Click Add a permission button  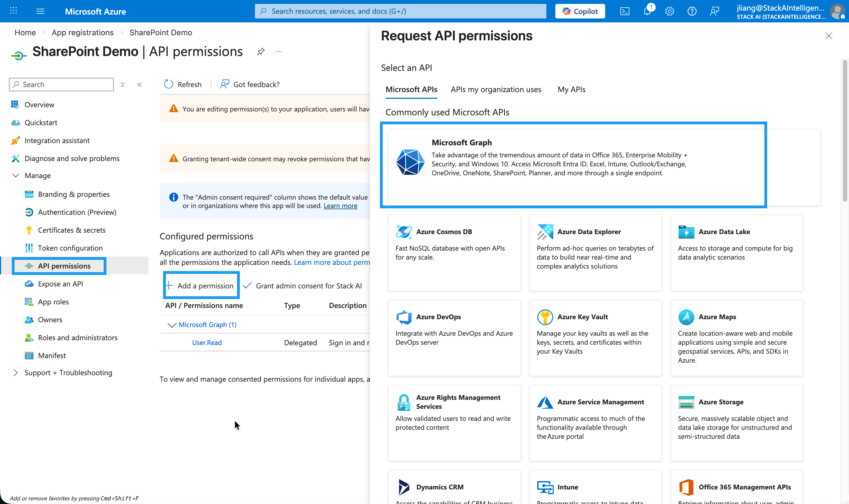click(201, 286)
